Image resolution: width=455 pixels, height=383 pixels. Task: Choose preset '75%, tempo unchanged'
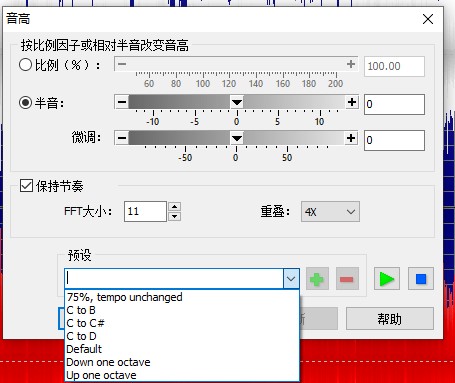pyautogui.click(x=182, y=297)
